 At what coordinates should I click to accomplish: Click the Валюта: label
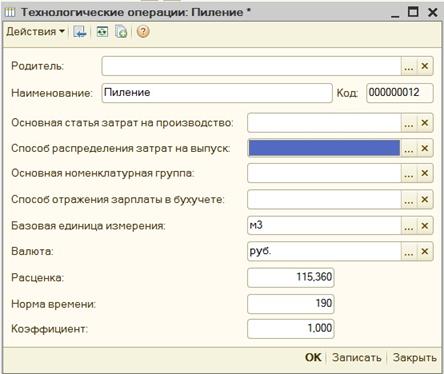pos(32,251)
